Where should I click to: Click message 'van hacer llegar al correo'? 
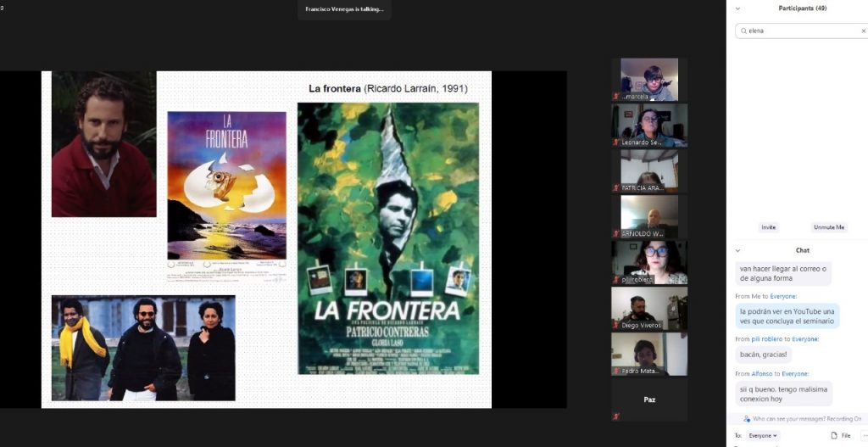(x=783, y=274)
